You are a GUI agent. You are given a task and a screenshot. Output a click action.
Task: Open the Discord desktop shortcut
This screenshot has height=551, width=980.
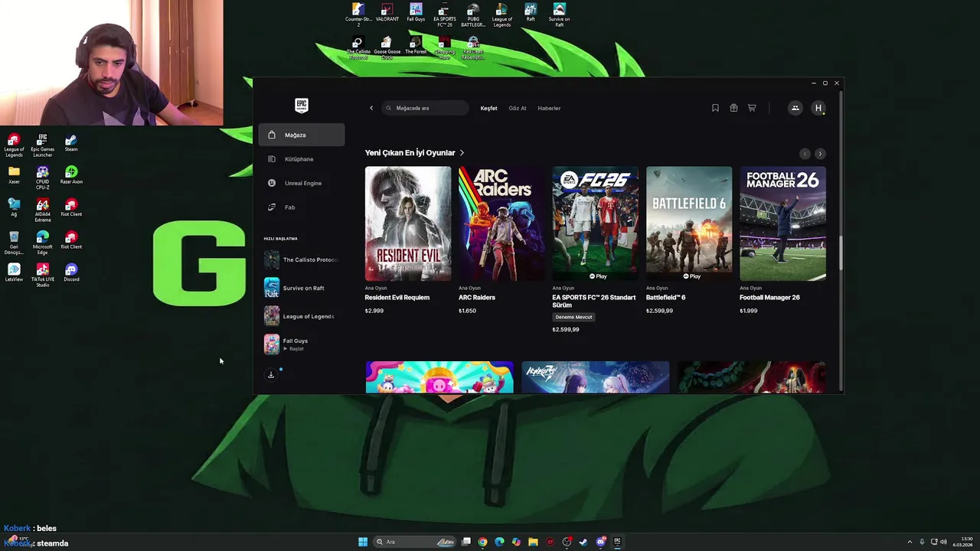(71, 272)
